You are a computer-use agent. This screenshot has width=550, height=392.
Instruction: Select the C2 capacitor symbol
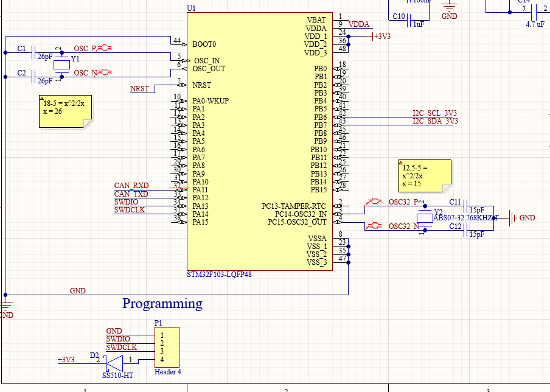coord(33,77)
